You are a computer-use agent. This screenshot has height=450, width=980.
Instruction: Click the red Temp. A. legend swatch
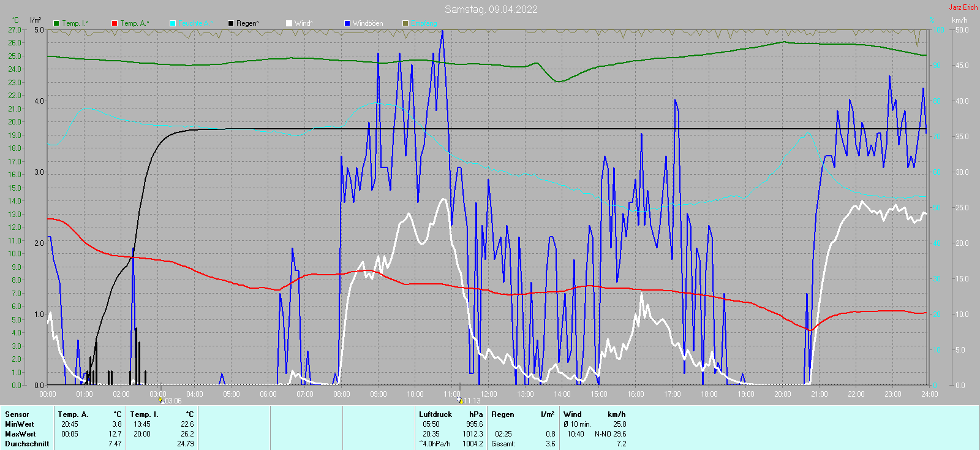[115, 23]
